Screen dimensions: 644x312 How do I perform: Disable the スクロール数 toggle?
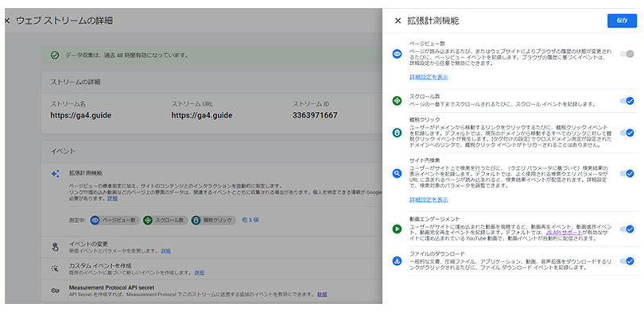(x=627, y=101)
